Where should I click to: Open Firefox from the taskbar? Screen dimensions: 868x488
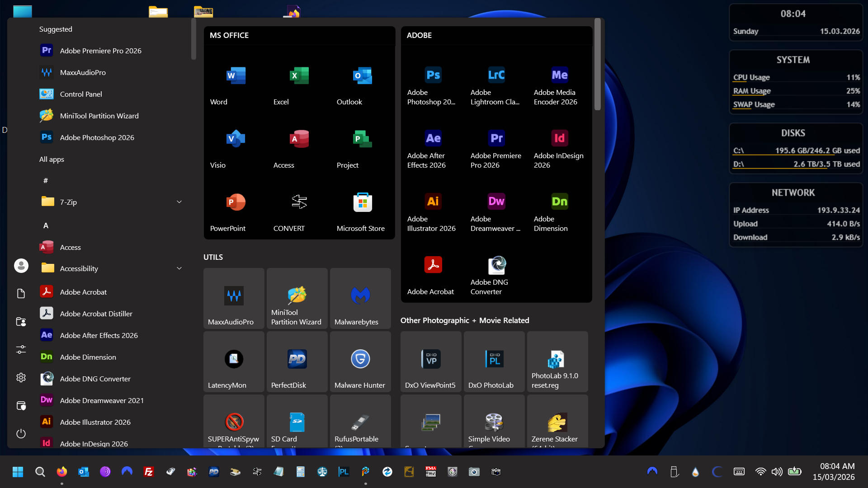[62, 472]
